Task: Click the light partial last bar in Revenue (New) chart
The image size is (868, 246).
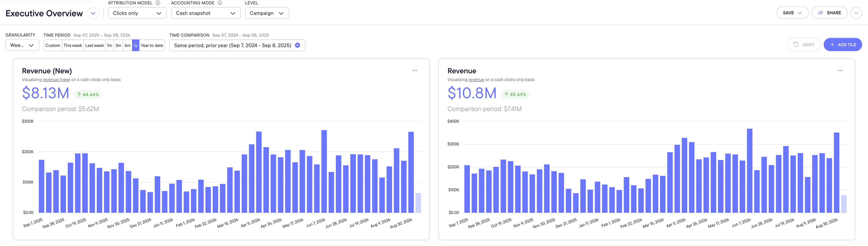Action: 418,203
